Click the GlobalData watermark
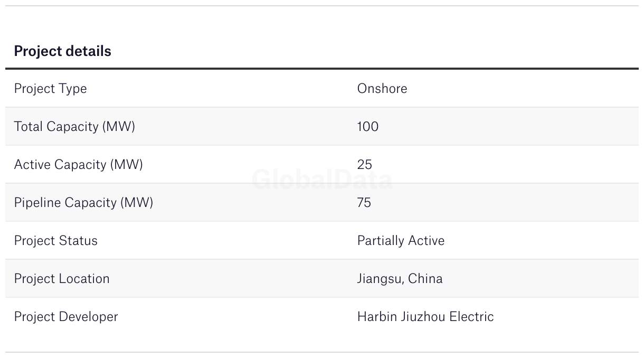The height and width of the screenshot is (358, 644). (322, 180)
